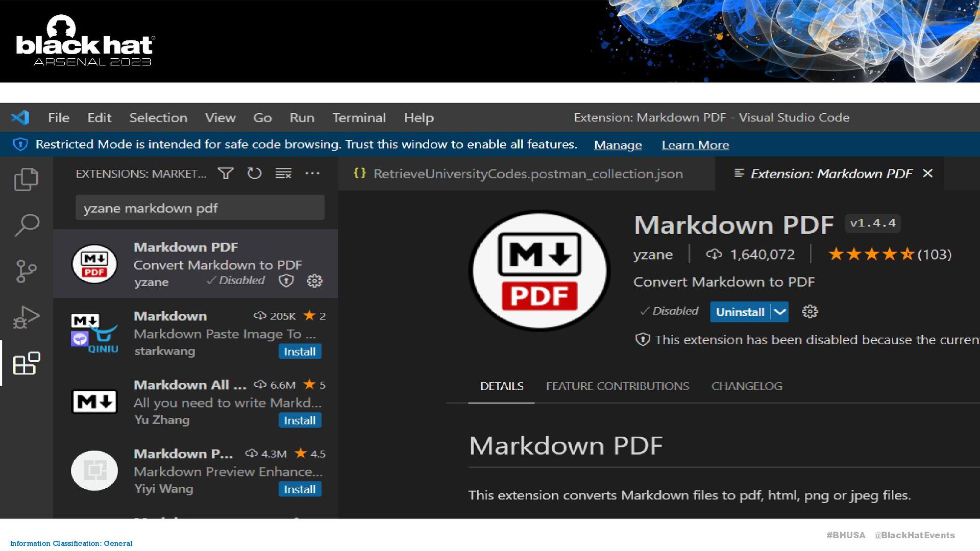Click the yzane publisher name in details
The height and width of the screenshot is (551, 980).
(653, 254)
